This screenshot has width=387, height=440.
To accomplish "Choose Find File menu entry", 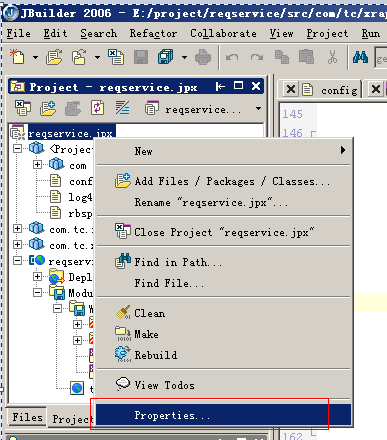I will click(223, 283).
